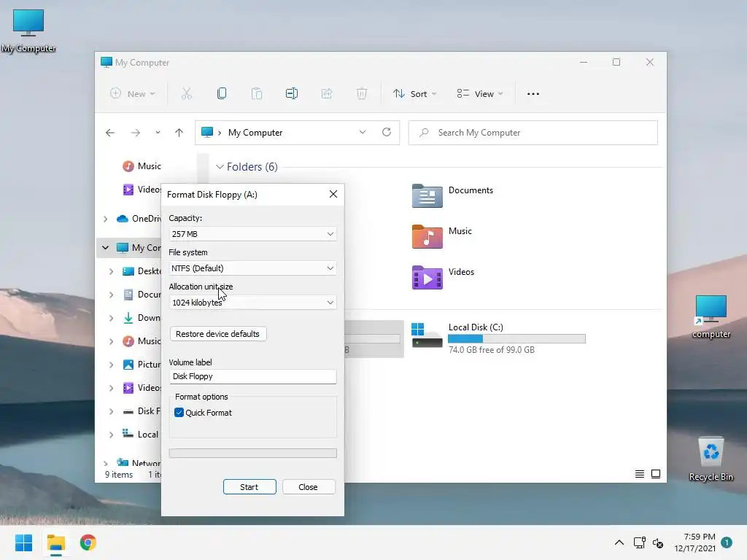747x560 pixels.
Task: Select Local disk item in sidebar tree
Action: click(x=141, y=435)
